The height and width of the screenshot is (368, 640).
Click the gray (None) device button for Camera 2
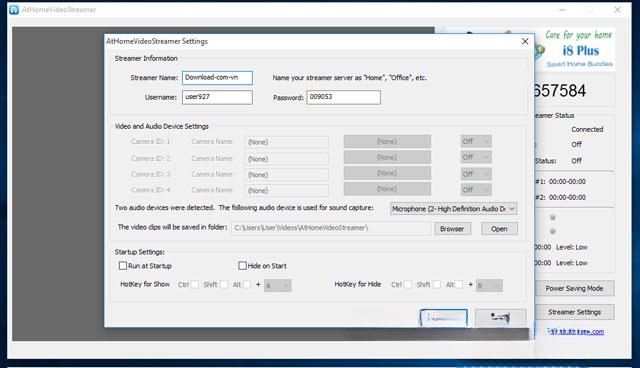(387, 157)
